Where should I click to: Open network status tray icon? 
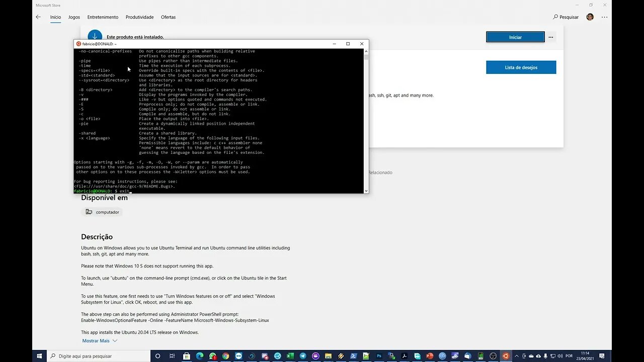click(552, 356)
